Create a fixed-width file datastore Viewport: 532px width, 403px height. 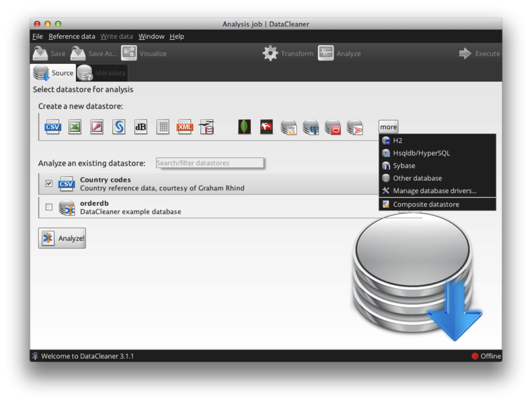(163, 127)
